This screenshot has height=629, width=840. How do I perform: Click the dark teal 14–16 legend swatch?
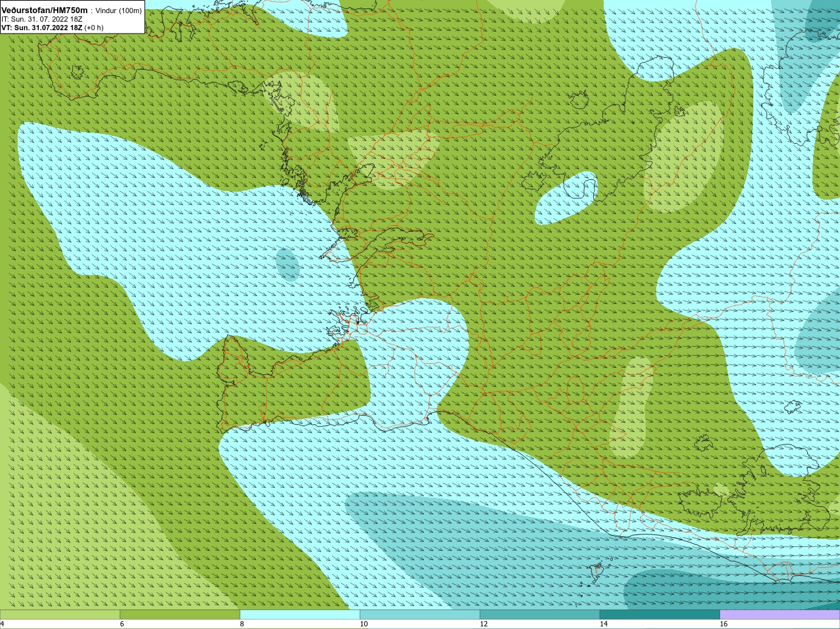[x=660, y=615]
